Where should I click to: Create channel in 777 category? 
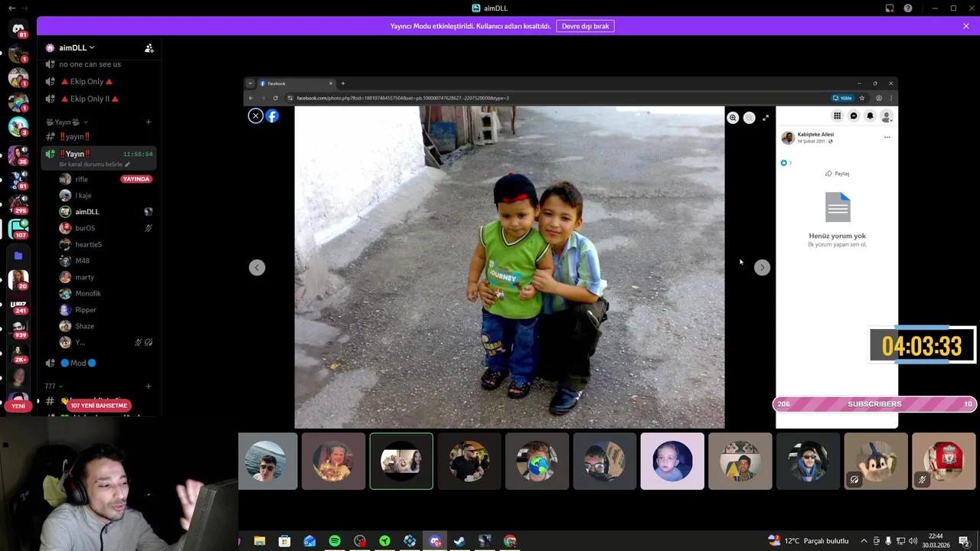[x=149, y=386]
